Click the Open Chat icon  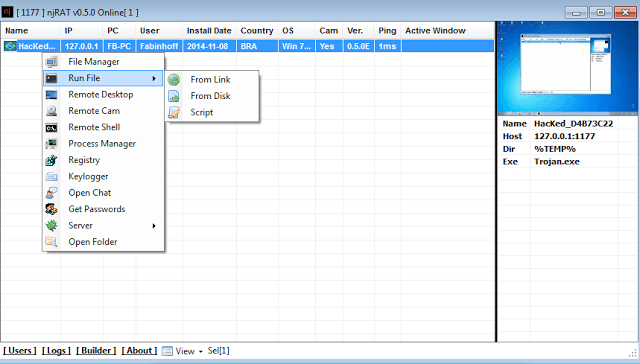click(51, 193)
